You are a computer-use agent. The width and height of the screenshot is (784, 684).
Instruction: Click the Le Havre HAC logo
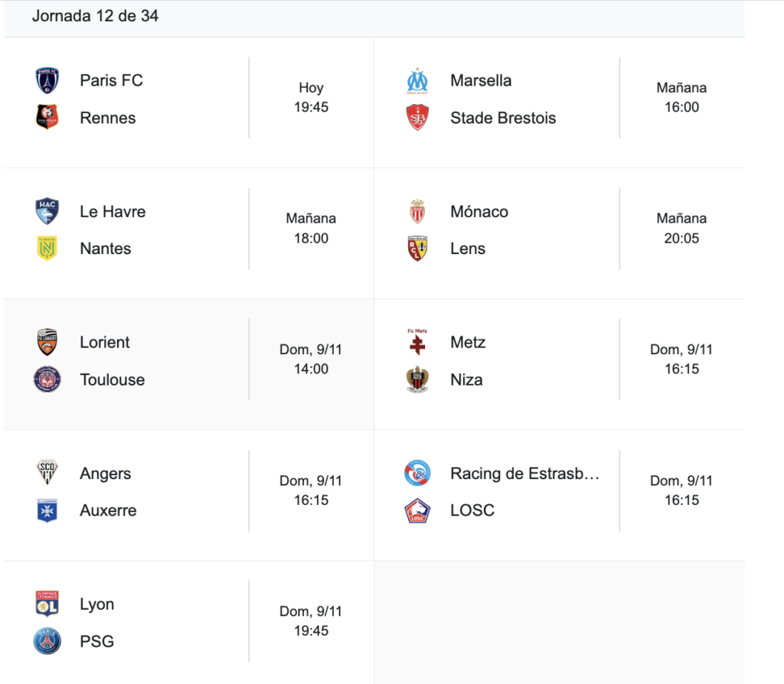[47, 211]
